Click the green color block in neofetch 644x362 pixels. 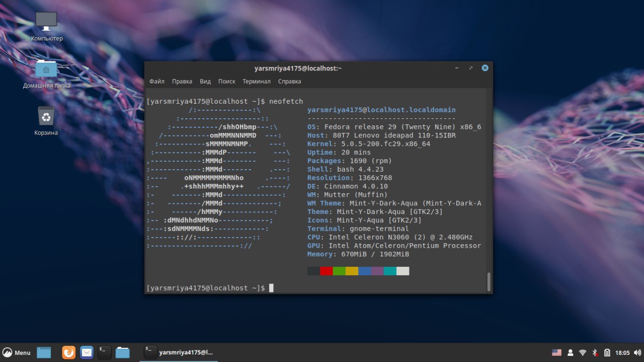point(339,271)
